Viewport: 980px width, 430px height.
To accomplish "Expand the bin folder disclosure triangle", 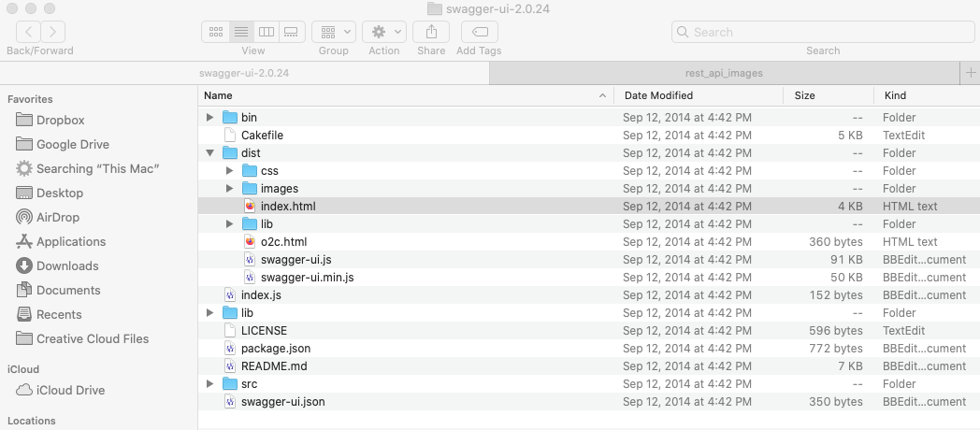I will tap(210, 118).
